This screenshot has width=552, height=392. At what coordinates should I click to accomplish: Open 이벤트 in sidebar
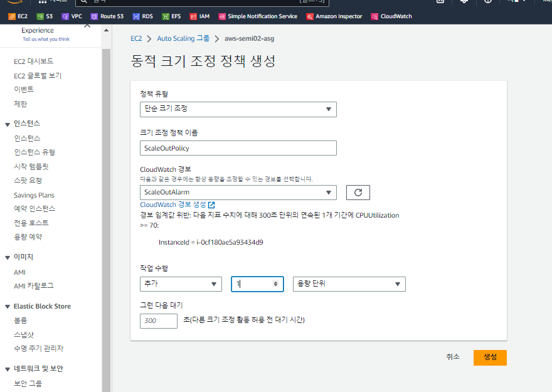click(x=24, y=90)
